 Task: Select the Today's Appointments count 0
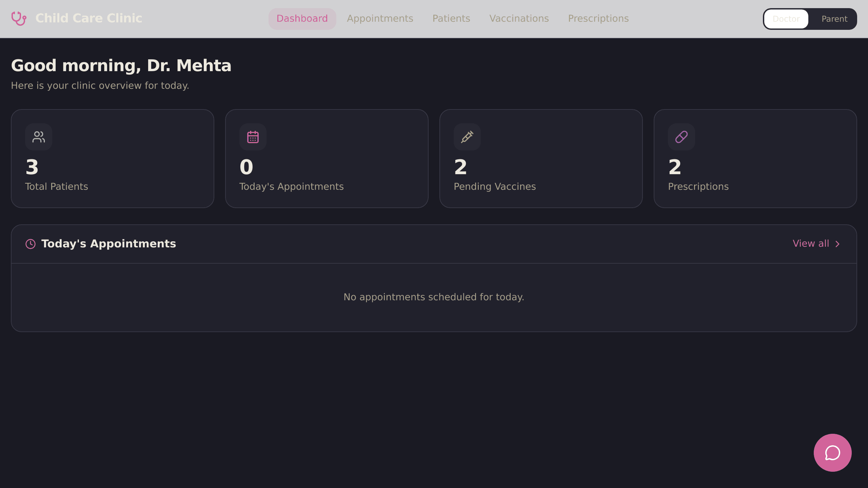coord(246,167)
